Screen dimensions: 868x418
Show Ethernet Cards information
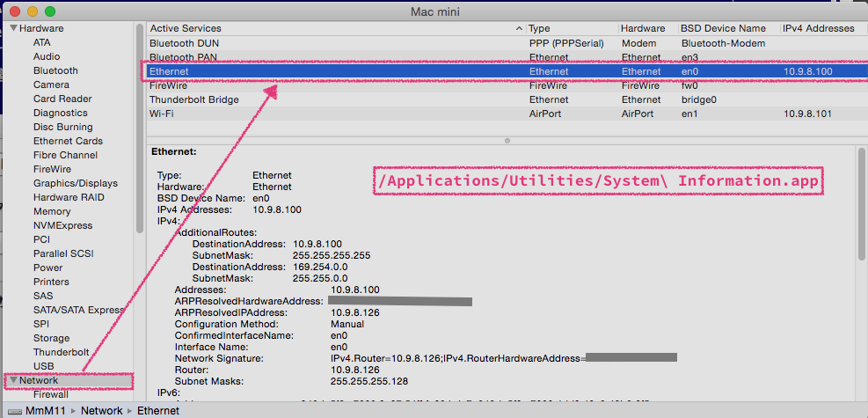pos(68,141)
